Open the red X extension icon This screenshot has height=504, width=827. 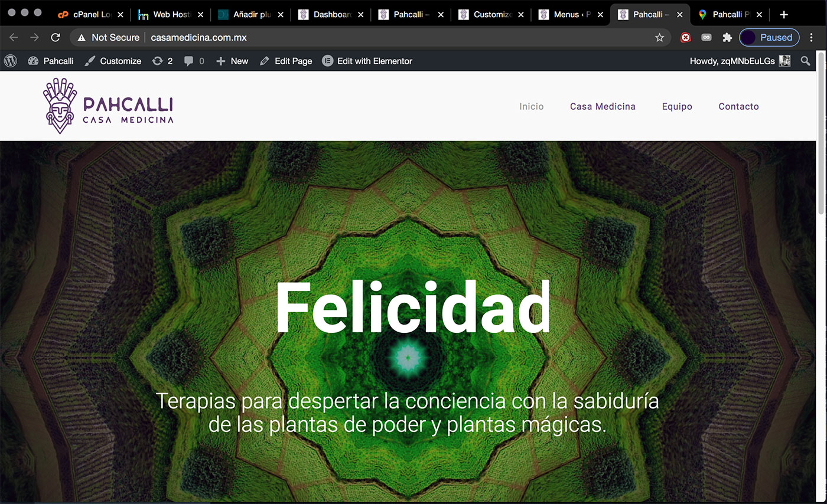[x=686, y=37]
